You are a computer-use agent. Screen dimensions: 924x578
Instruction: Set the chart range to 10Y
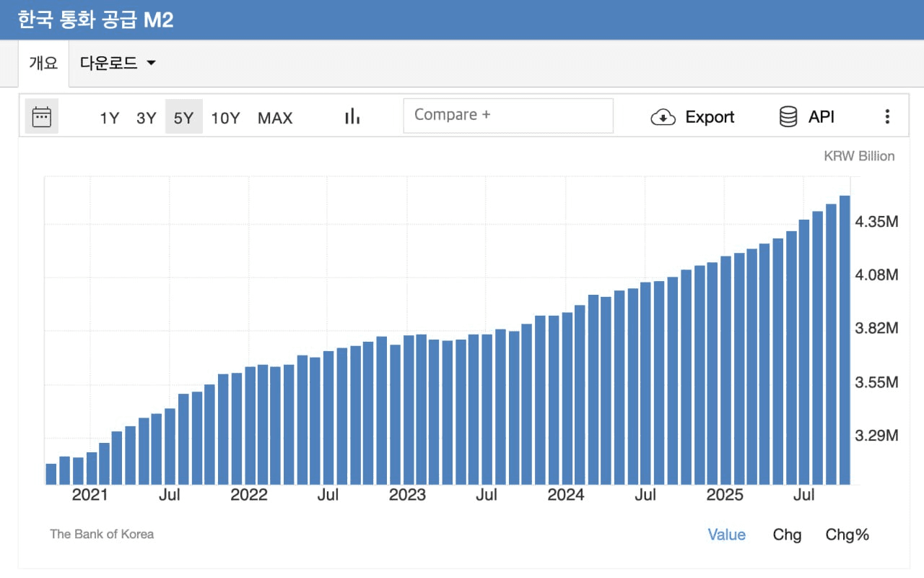pos(225,118)
